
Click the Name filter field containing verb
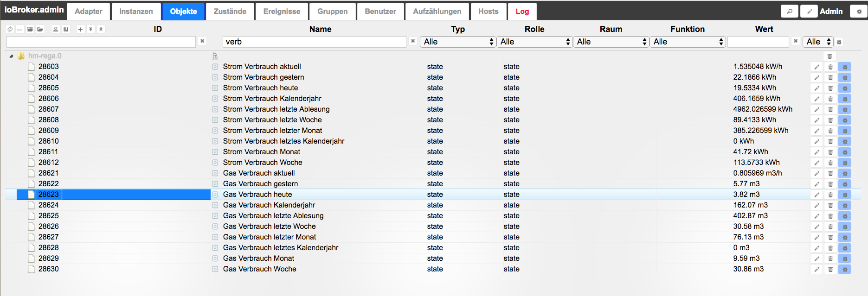tap(315, 42)
